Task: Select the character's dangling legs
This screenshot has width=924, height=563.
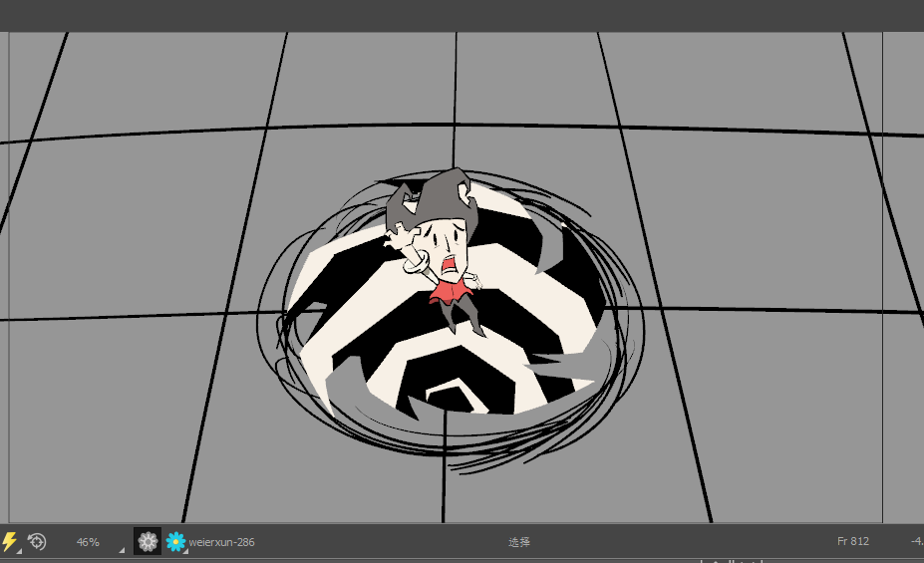Action: point(462,318)
